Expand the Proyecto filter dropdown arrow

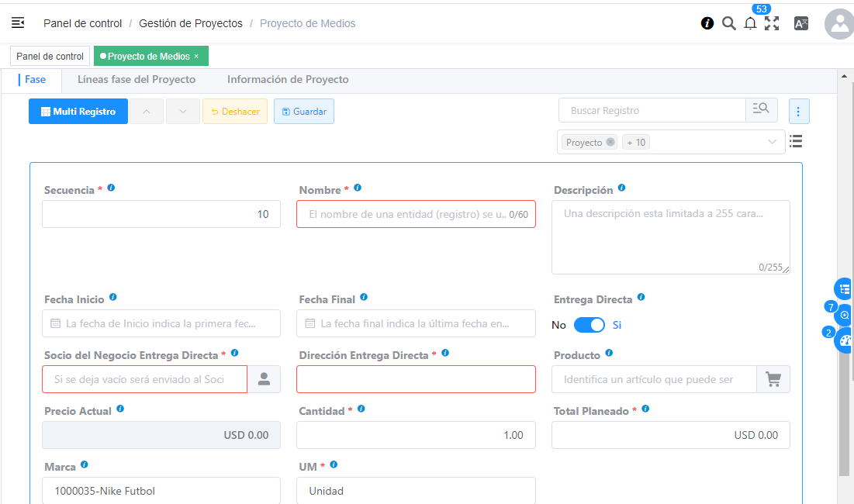click(x=772, y=142)
